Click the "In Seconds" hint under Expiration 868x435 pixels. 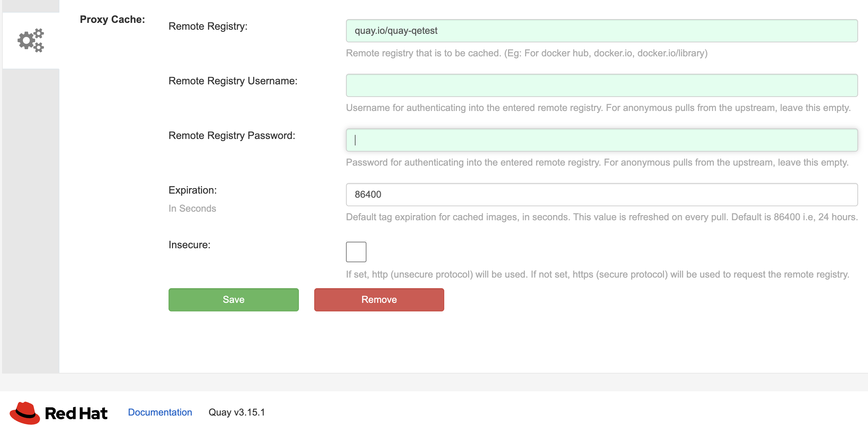coord(192,208)
